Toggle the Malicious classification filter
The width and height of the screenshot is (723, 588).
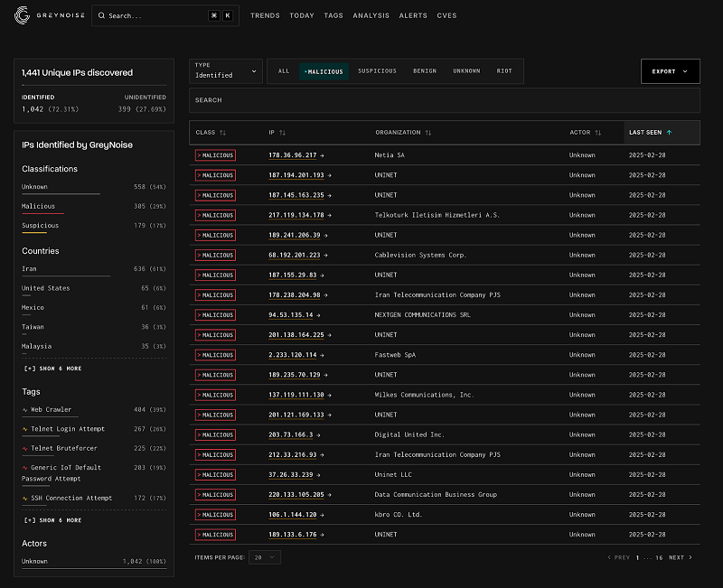(324, 71)
